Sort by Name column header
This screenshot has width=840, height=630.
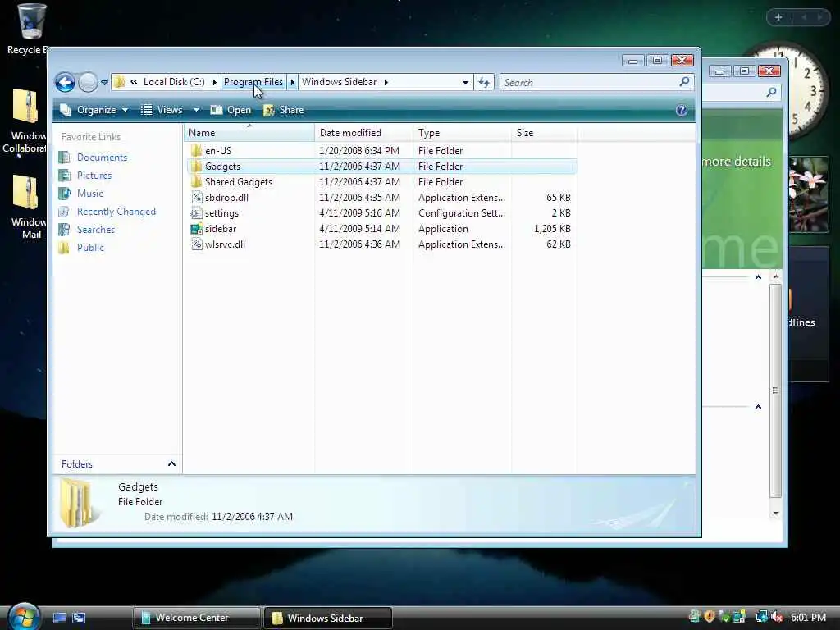click(x=249, y=133)
